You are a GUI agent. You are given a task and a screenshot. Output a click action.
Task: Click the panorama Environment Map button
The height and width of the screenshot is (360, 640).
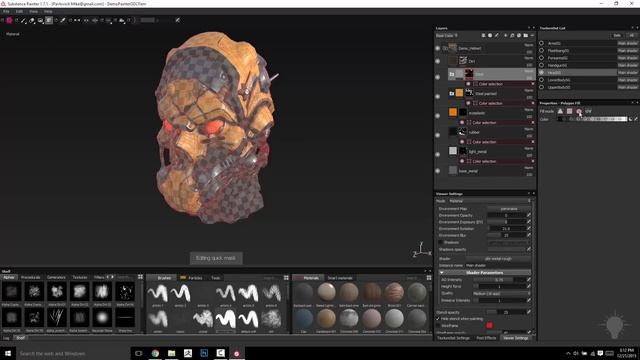pos(509,209)
